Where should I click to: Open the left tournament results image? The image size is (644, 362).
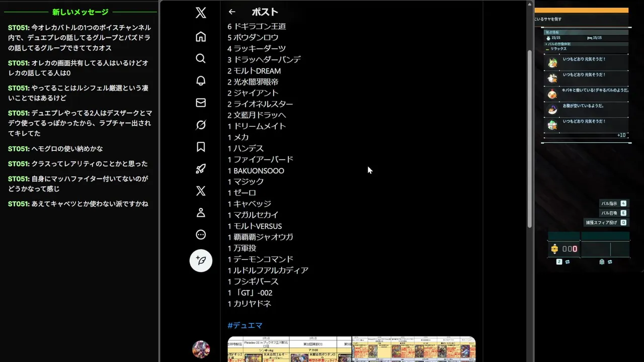point(289,349)
